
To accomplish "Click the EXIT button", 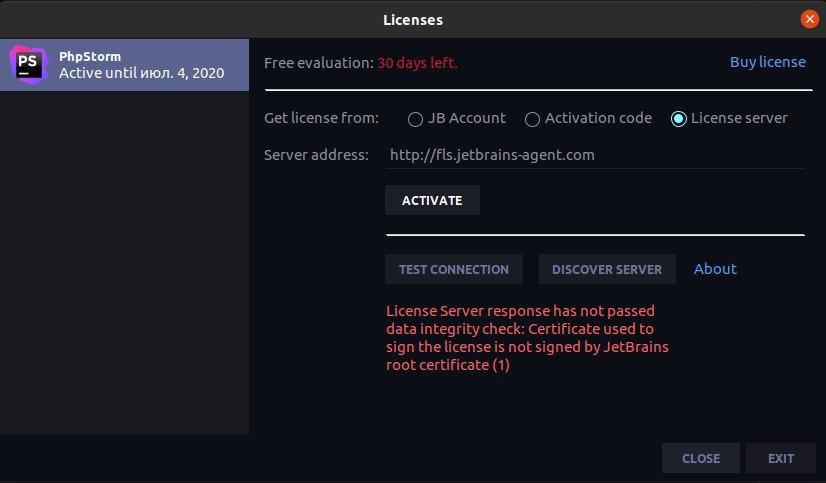I will [781, 458].
